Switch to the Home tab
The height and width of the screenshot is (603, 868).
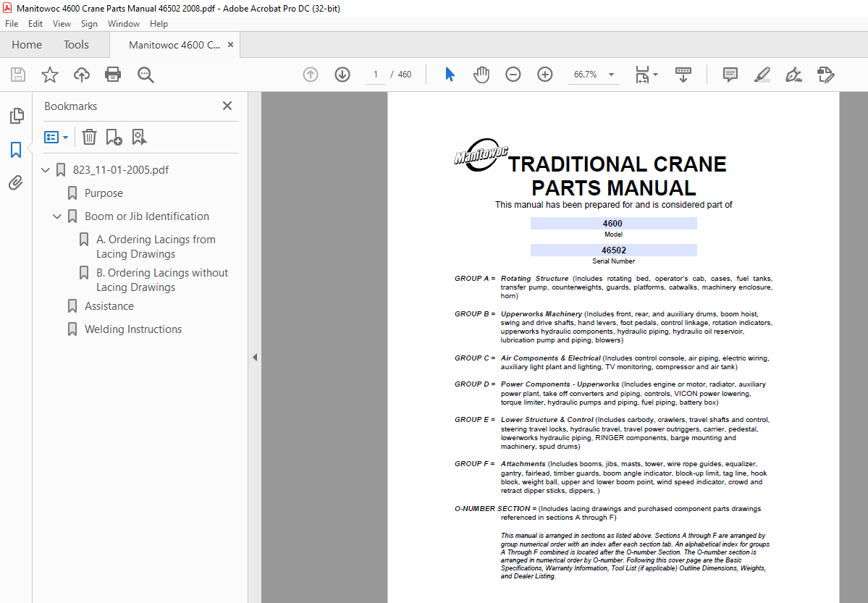coord(27,45)
